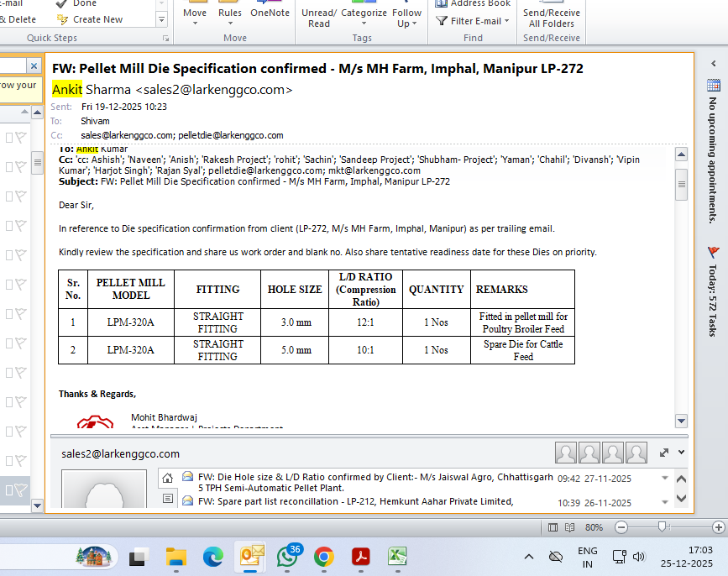Launch Excel from the taskbar
Image resolution: width=728 pixels, height=576 pixels.
point(397,557)
